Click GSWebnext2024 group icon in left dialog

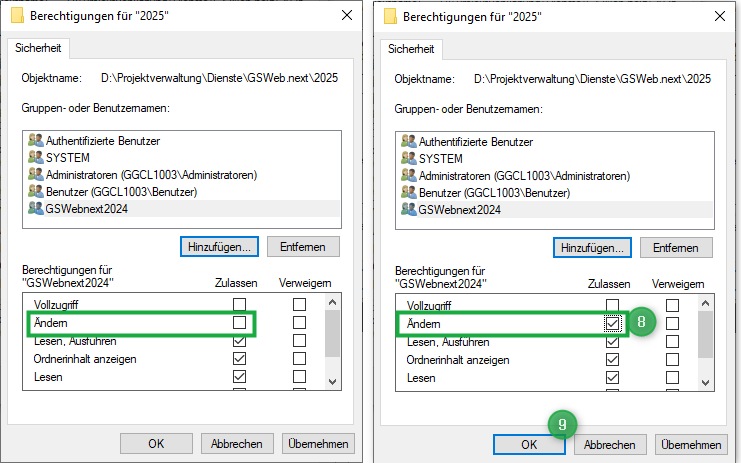[35, 208]
